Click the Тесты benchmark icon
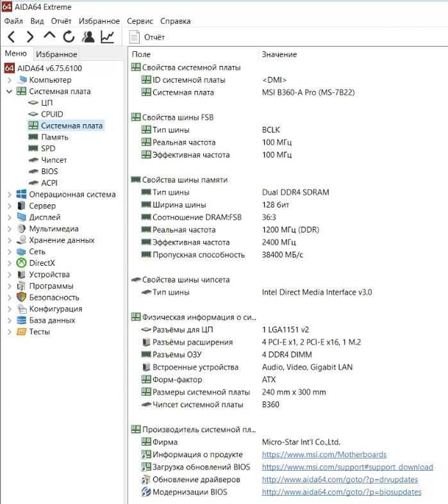The image size is (448, 504). (21, 332)
